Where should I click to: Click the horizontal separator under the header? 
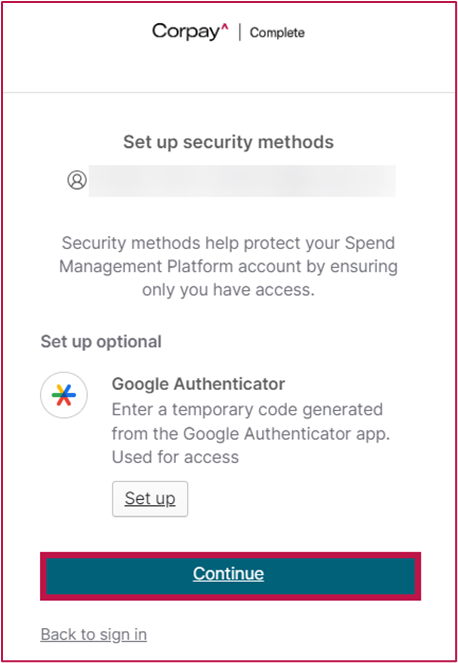coord(229,92)
